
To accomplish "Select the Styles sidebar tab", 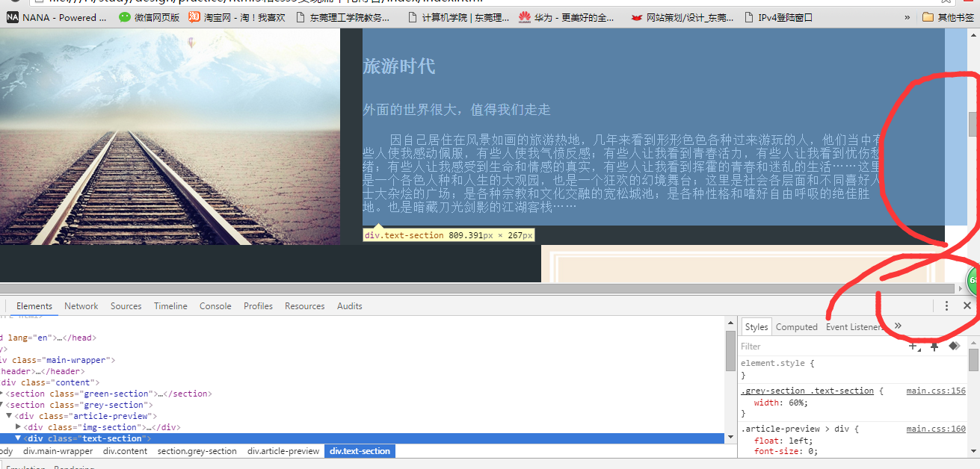I will 756,327.
